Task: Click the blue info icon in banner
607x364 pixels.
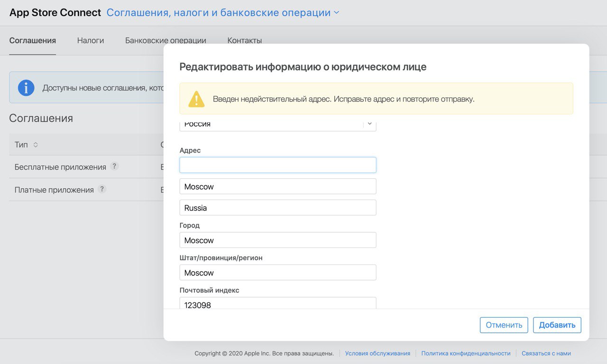Action: pos(26,88)
